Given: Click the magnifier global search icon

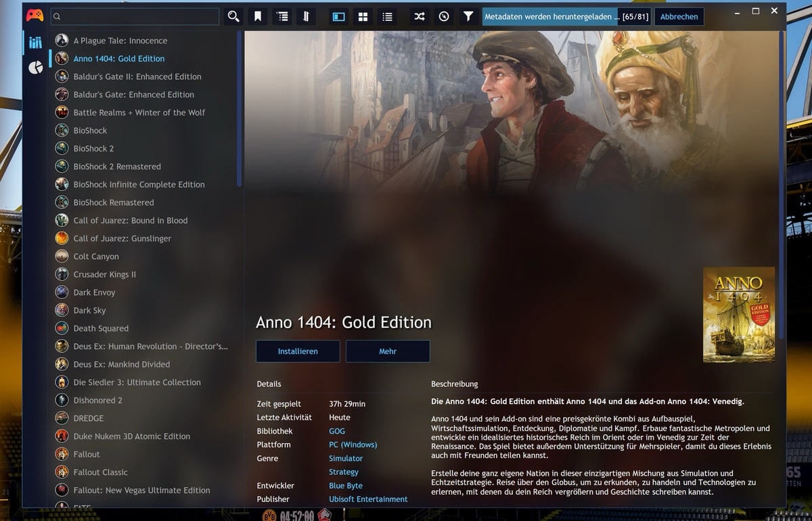Looking at the screenshot, I should [x=233, y=16].
